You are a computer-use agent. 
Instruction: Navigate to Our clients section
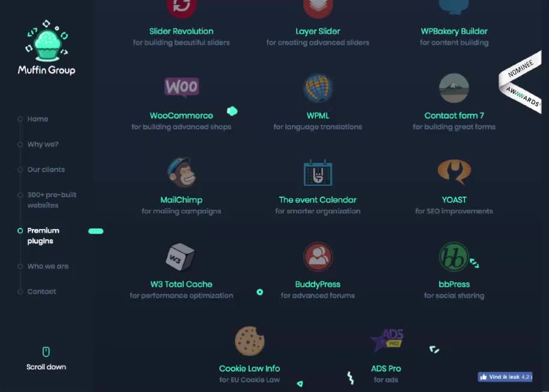pos(46,170)
